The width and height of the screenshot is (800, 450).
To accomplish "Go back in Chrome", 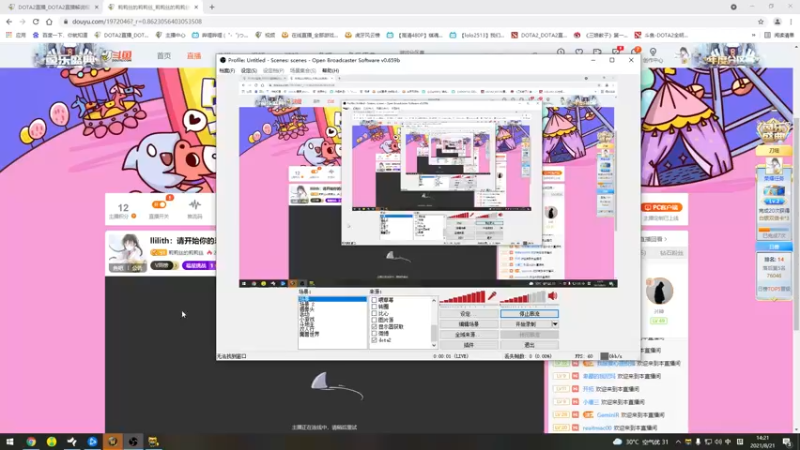I will (9, 21).
